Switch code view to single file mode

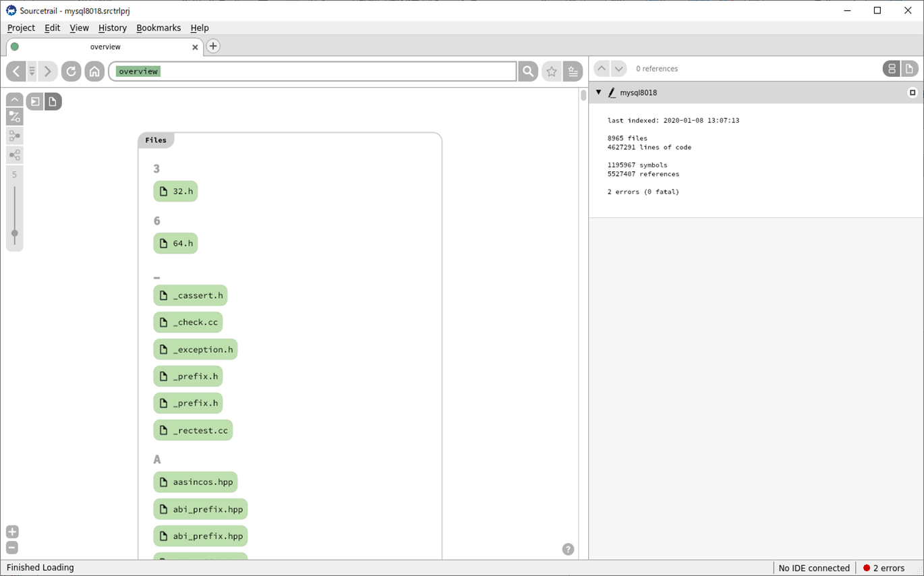tap(909, 69)
